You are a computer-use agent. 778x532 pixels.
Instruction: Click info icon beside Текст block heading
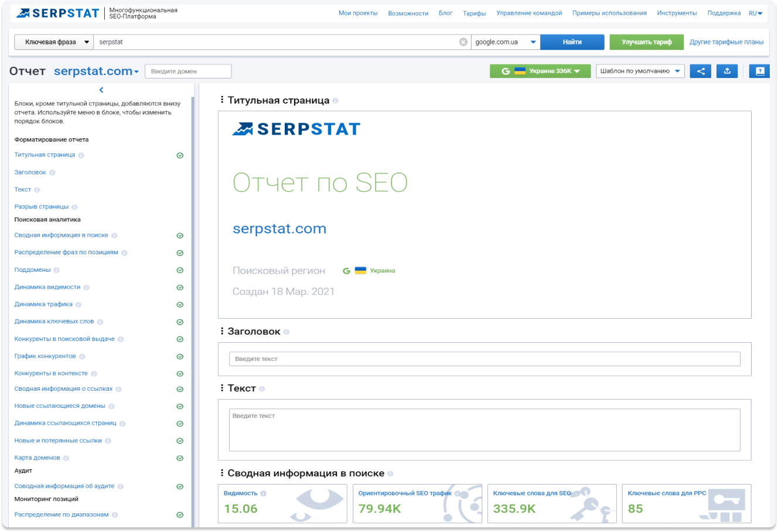pyautogui.click(x=262, y=388)
